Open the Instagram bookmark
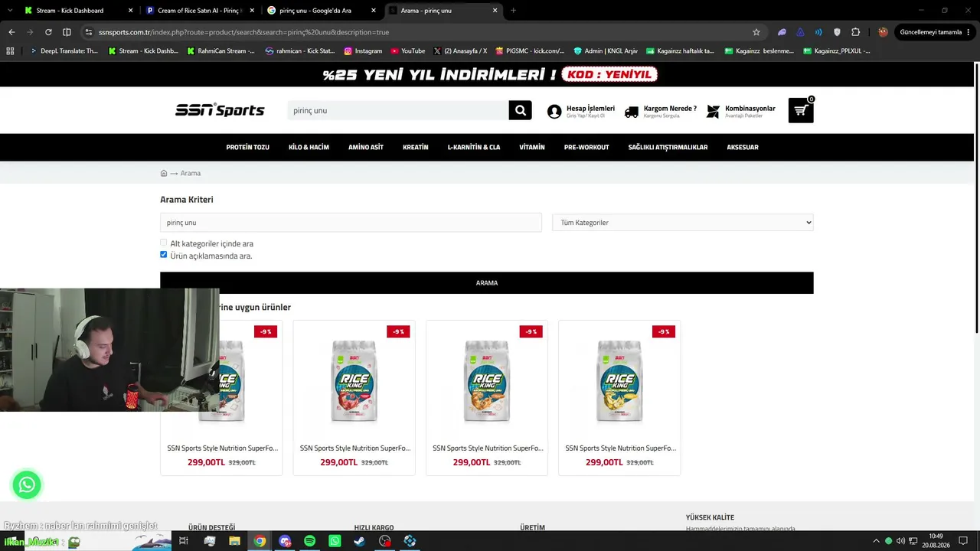 363,51
